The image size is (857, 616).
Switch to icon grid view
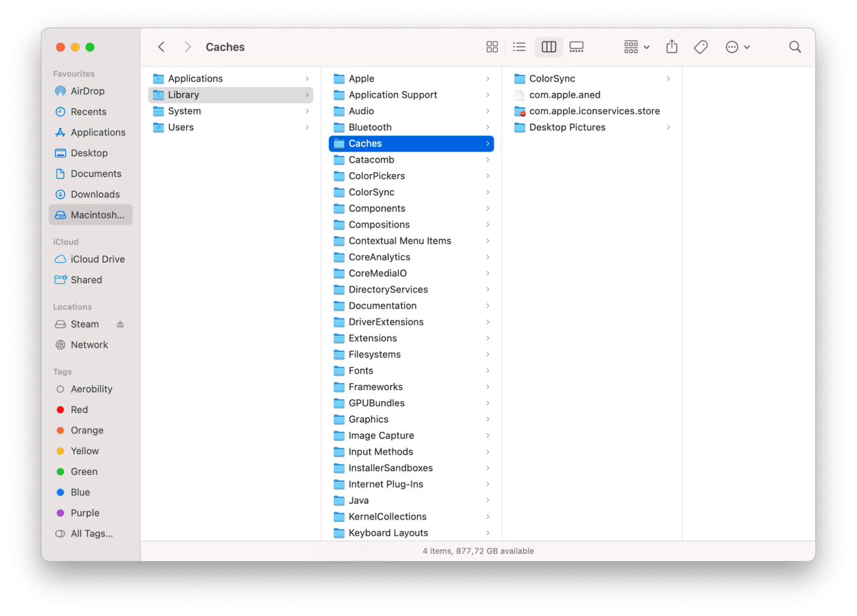[x=492, y=47]
